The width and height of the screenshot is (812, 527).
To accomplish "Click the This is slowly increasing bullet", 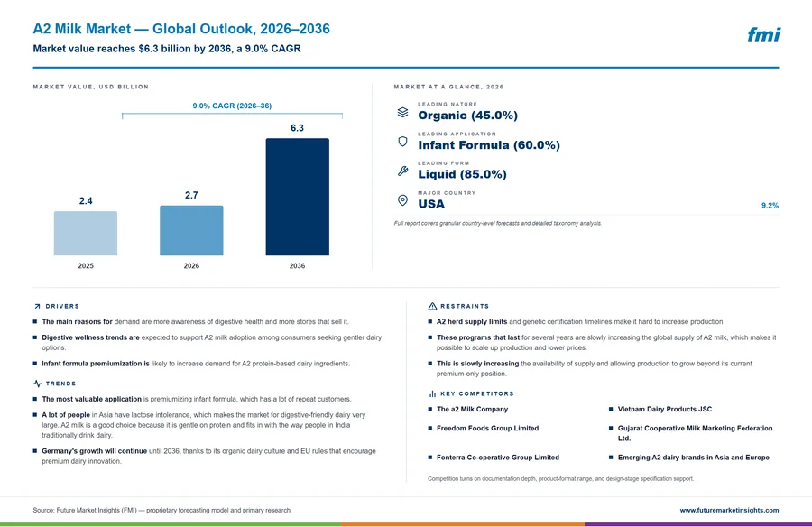I will pyautogui.click(x=594, y=368).
